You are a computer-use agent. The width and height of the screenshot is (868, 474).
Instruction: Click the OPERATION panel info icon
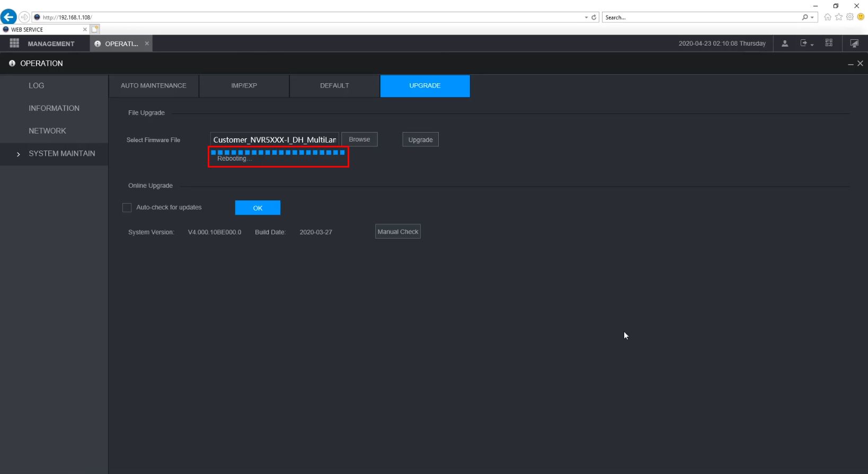pyautogui.click(x=12, y=63)
